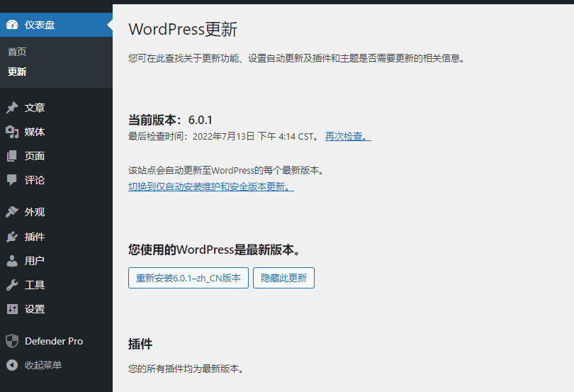Viewport: 574px width, 392px height.
Task: Open the 文章 menu
Action: [57, 108]
